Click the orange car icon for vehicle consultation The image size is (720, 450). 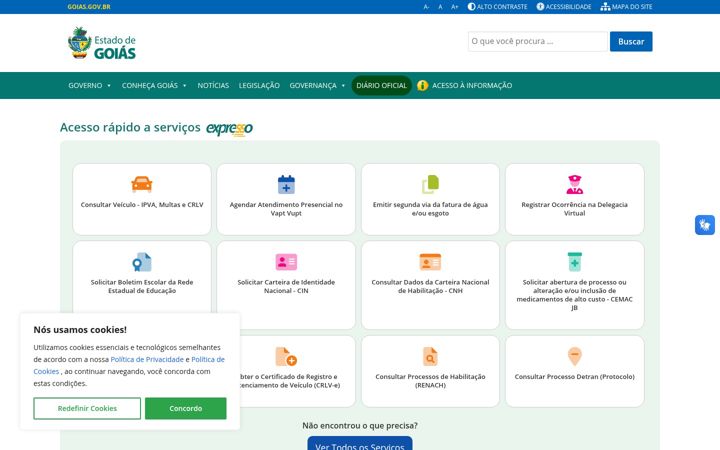pyautogui.click(x=141, y=185)
